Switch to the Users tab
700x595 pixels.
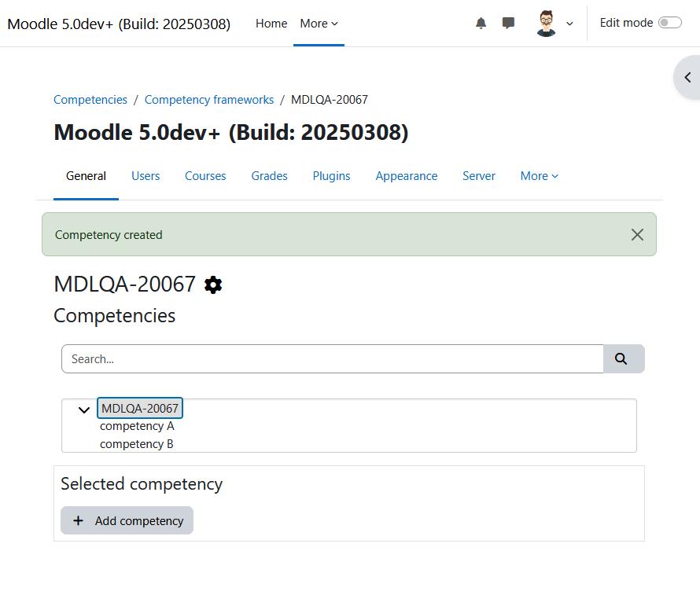point(146,176)
